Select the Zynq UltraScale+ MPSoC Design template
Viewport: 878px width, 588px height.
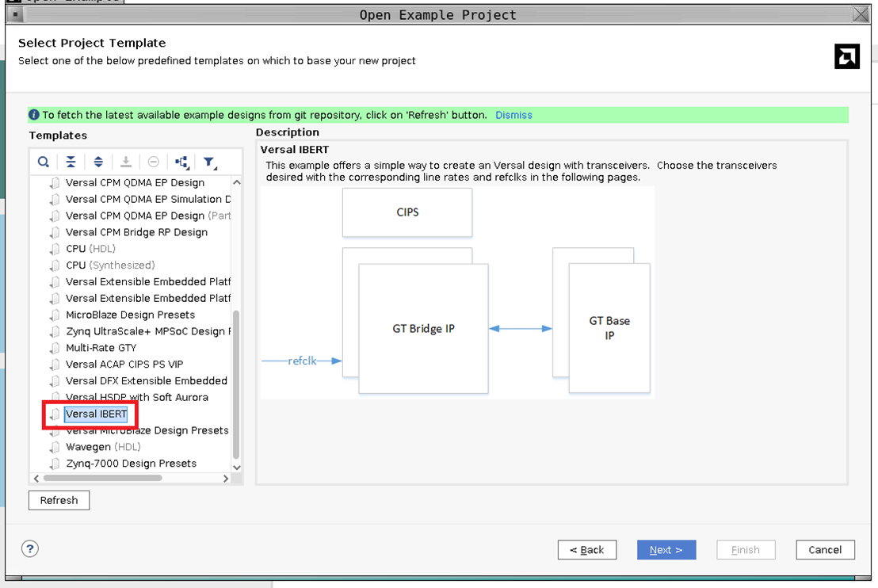pos(148,331)
